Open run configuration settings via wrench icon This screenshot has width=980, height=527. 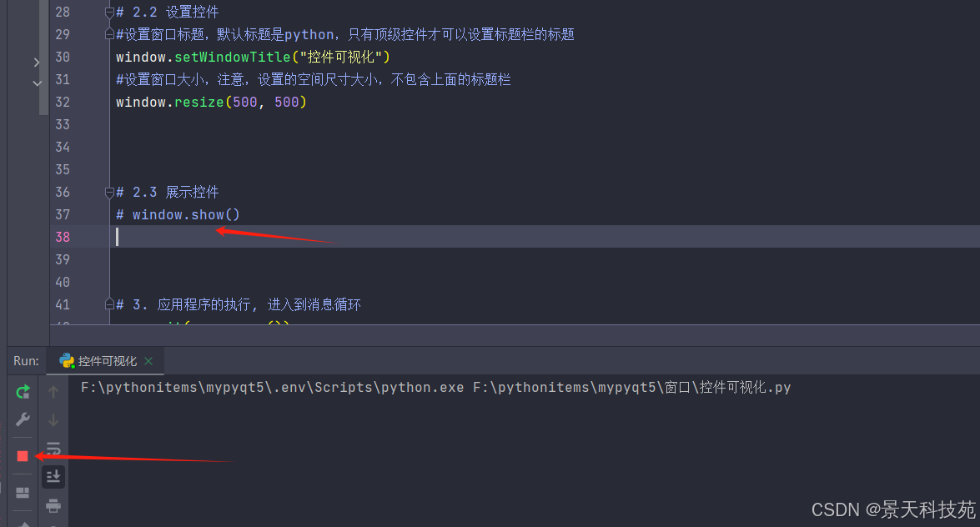tap(23, 419)
